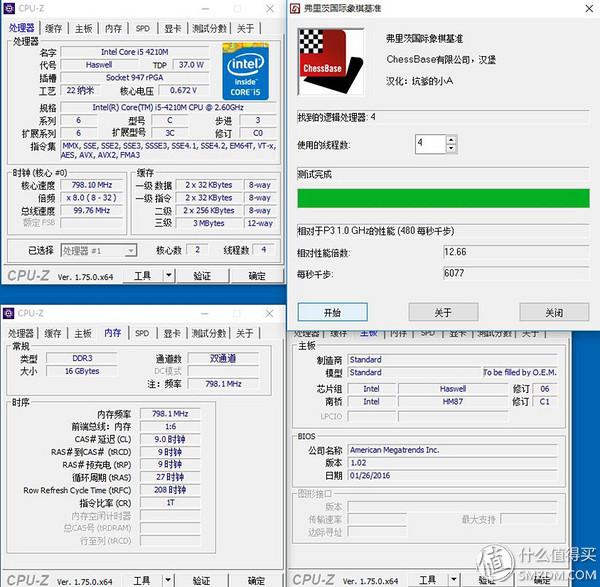Open 测试分数 tab in top CPU-Z window
Viewport: 600px width, 587px height.
click(x=209, y=28)
